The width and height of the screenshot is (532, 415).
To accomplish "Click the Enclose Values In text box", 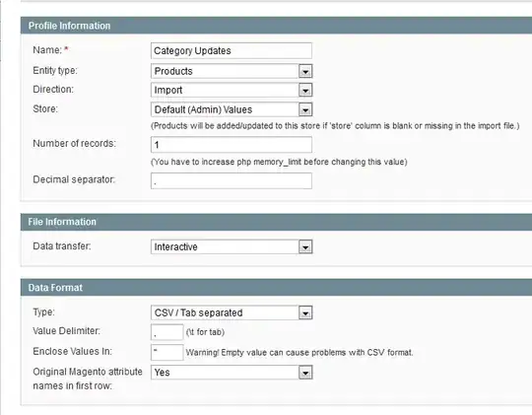I will [x=166, y=352].
